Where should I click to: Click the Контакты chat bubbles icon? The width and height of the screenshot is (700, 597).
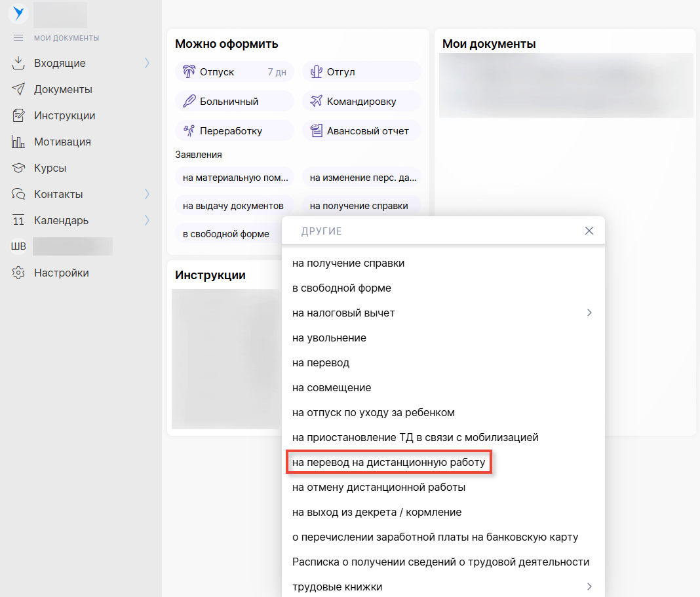[x=18, y=194]
